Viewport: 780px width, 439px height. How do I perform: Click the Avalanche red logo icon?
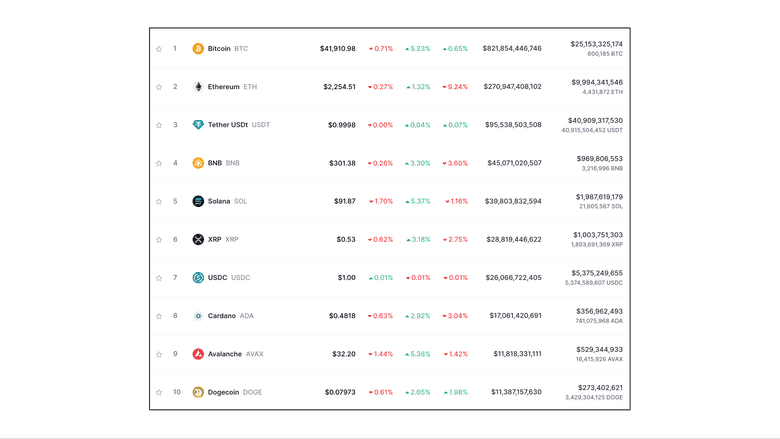point(198,354)
